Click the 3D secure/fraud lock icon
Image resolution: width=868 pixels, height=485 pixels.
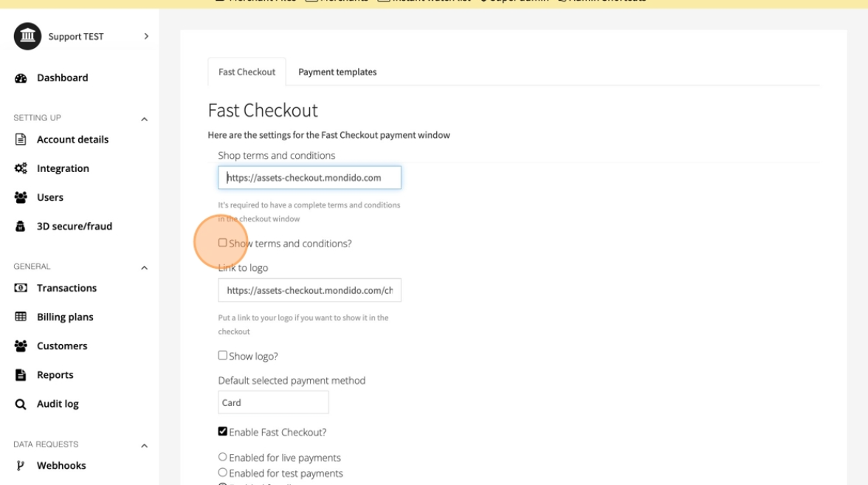pos(21,227)
